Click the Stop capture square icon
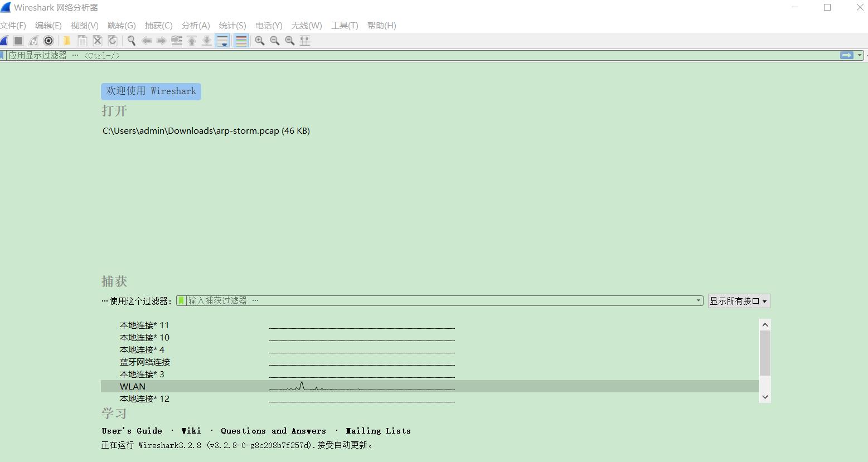This screenshot has height=462, width=868. pos(18,41)
